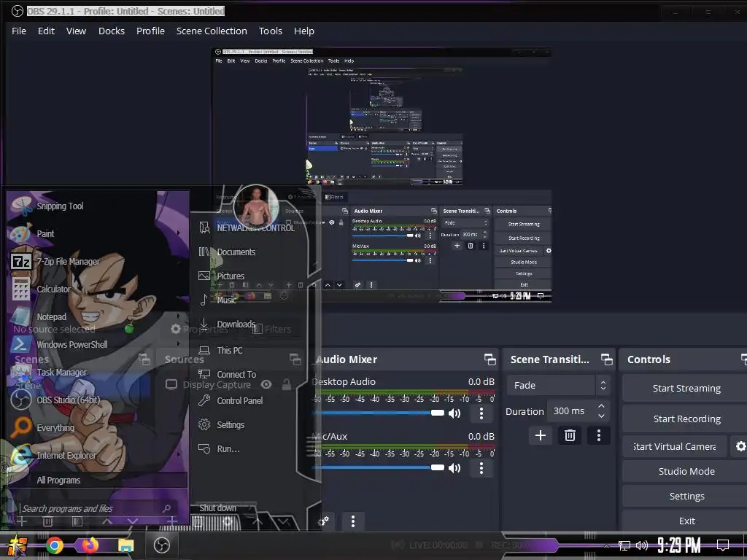Increase Duration with up arrow
747x560 pixels.
(x=601, y=406)
